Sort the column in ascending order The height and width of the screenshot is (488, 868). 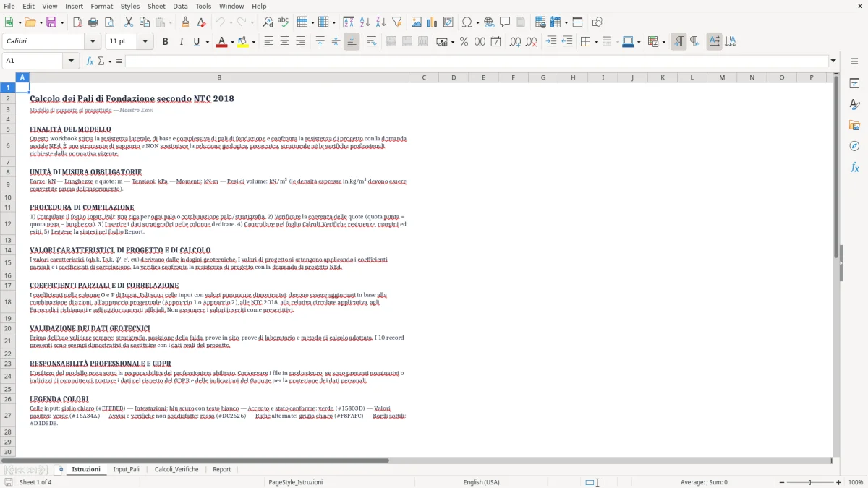[365, 22]
